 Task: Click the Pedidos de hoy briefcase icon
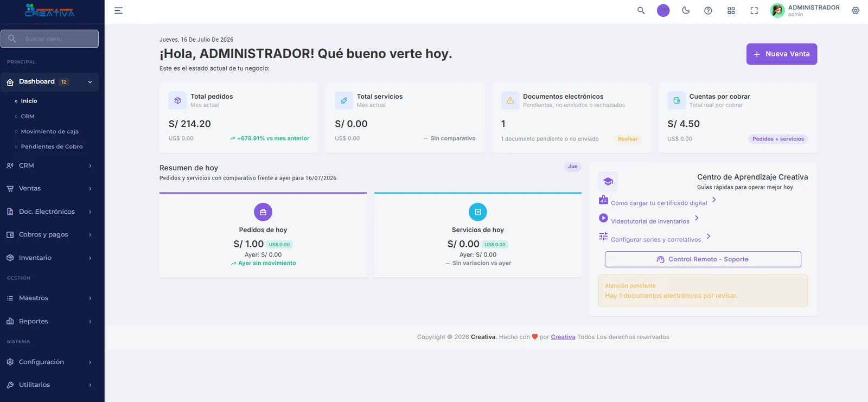[x=263, y=212]
